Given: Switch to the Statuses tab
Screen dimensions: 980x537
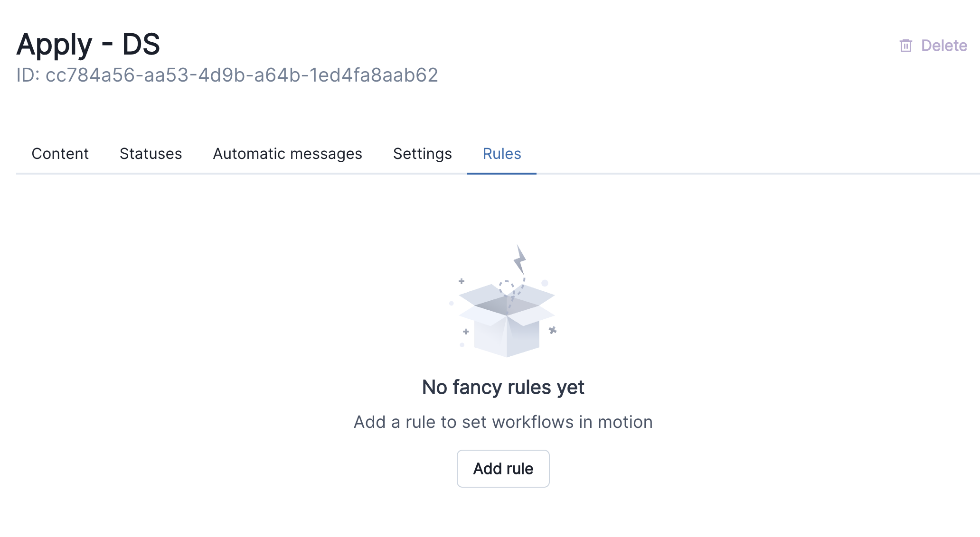Looking at the screenshot, I should pos(151,154).
